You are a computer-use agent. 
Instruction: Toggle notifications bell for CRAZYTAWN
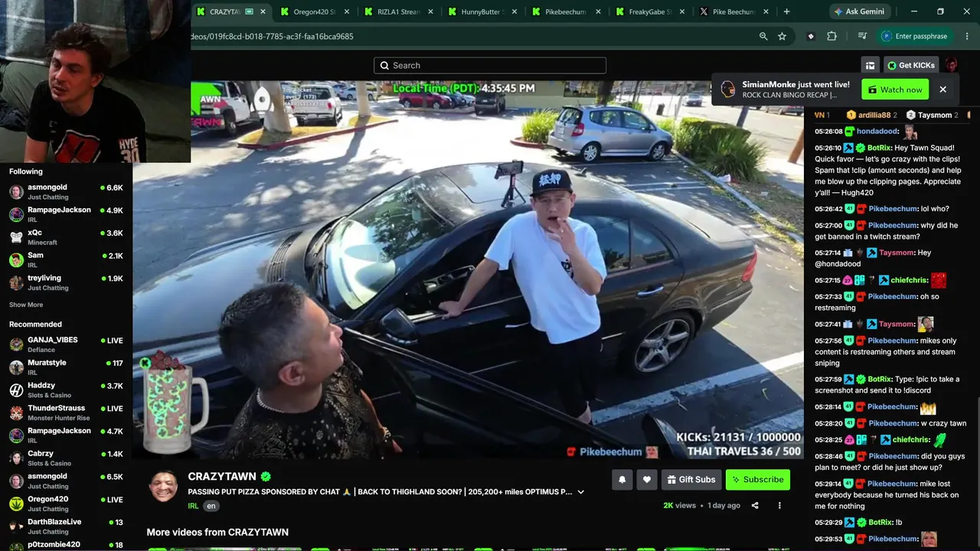coord(622,480)
